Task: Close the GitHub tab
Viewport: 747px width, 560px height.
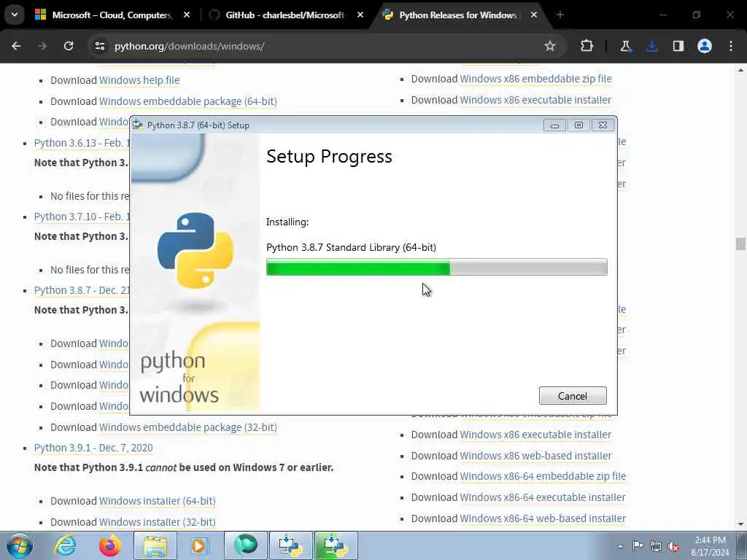Action: (360, 15)
